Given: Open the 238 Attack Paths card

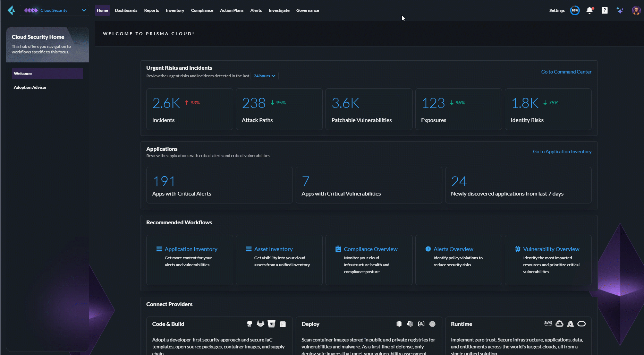Looking at the screenshot, I should tap(279, 109).
